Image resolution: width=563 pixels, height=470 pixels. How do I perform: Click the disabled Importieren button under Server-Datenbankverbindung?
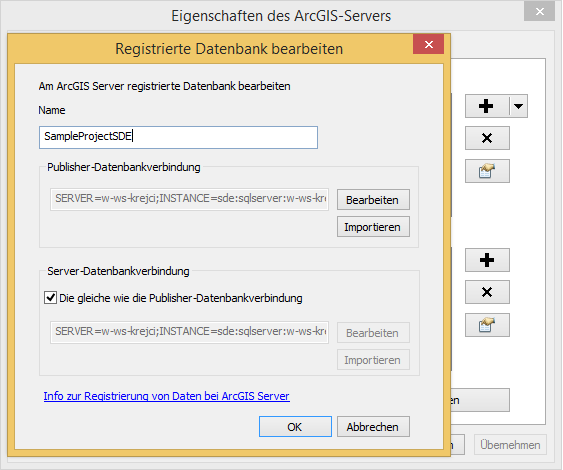point(373,360)
